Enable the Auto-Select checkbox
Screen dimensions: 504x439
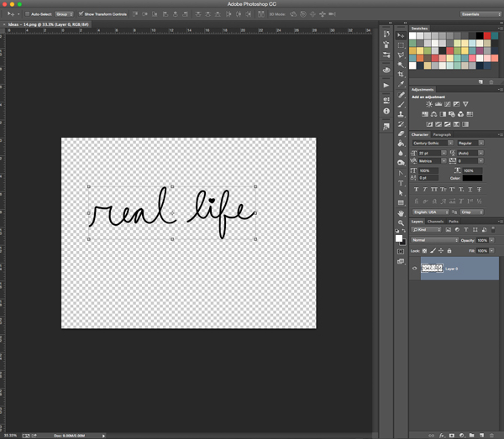(x=27, y=14)
